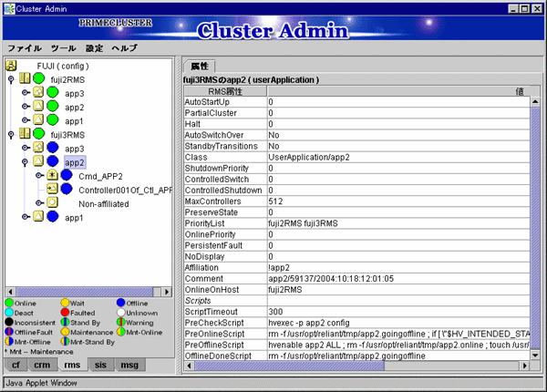The image size is (547, 392).
Task: Switch to the msg tab
Action: pyautogui.click(x=129, y=365)
